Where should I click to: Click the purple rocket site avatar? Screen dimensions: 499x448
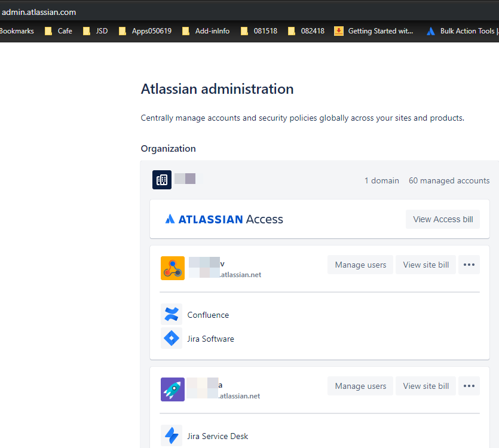point(173,389)
